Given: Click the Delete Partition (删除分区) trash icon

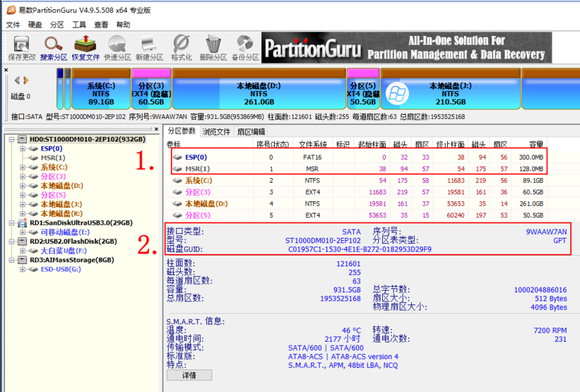Looking at the screenshot, I should pos(213,47).
